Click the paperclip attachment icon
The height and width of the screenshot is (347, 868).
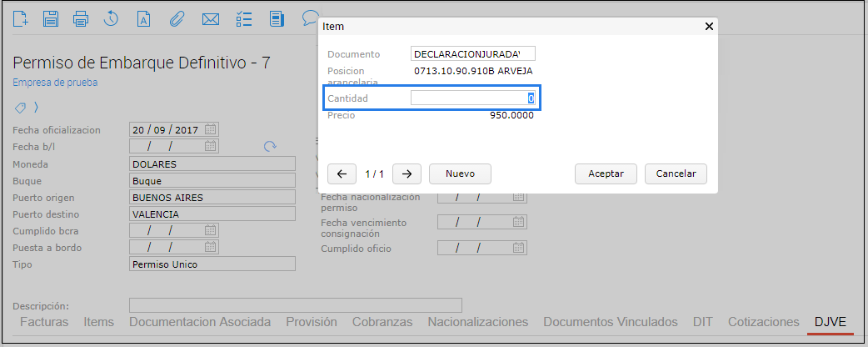(x=177, y=18)
